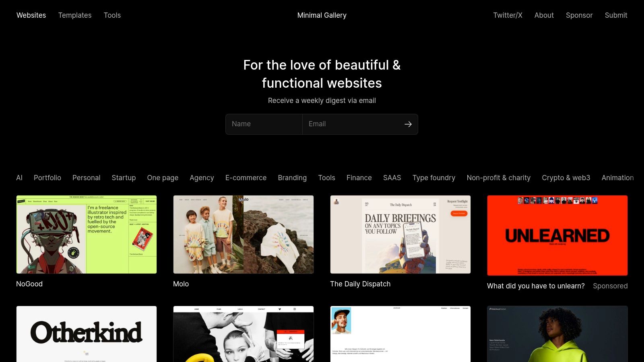This screenshot has width=644, height=362.
Task: Focus the Name input field
Action: (x=264, y=124)
